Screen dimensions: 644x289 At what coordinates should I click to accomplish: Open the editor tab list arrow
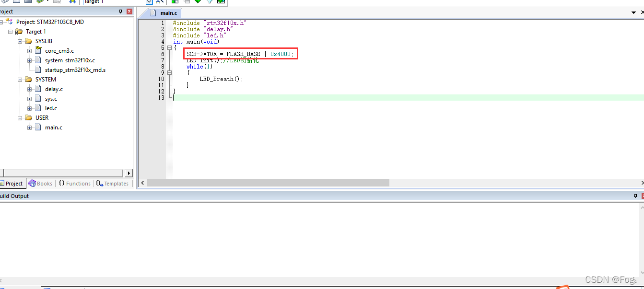[633, 13]
